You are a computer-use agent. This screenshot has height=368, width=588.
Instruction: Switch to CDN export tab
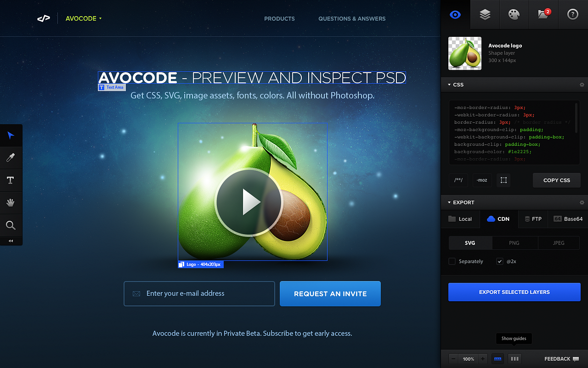(498, 219)
